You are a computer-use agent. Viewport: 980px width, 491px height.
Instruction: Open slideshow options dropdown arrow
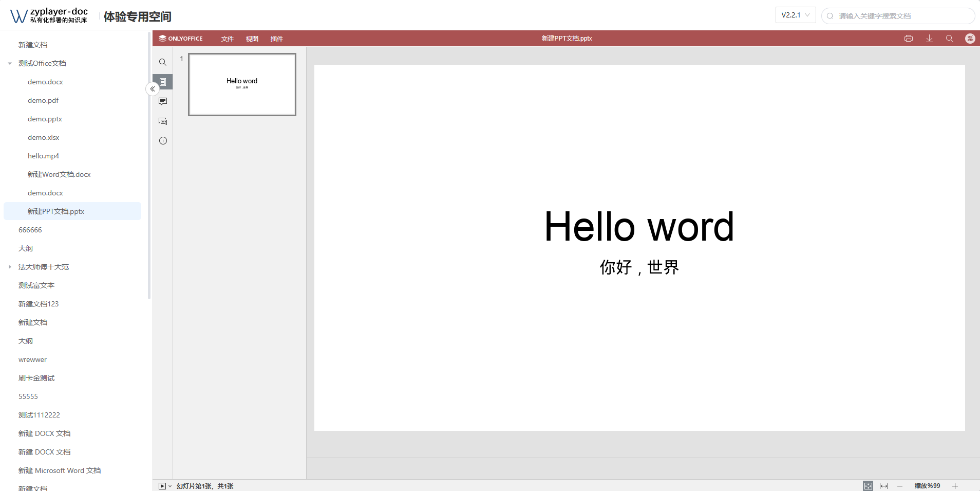(170, 486)
